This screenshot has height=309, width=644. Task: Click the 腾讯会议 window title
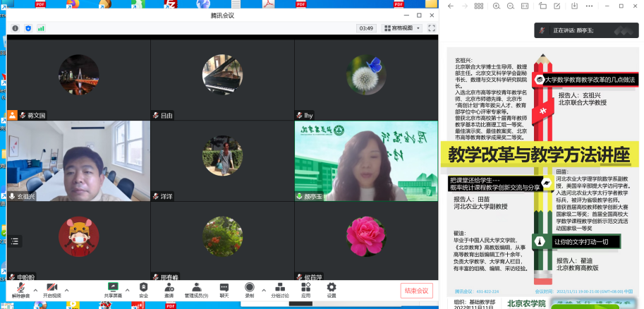tap(222, 16)
